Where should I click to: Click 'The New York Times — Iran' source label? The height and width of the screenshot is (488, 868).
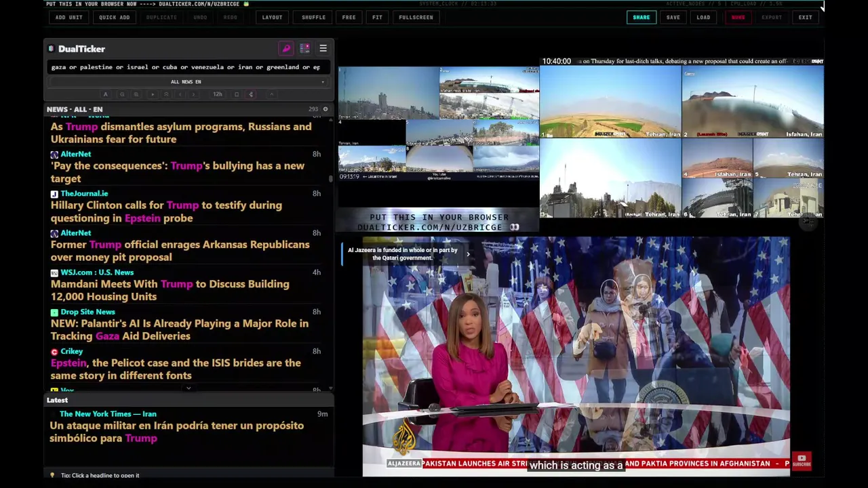tap(108, 413)
